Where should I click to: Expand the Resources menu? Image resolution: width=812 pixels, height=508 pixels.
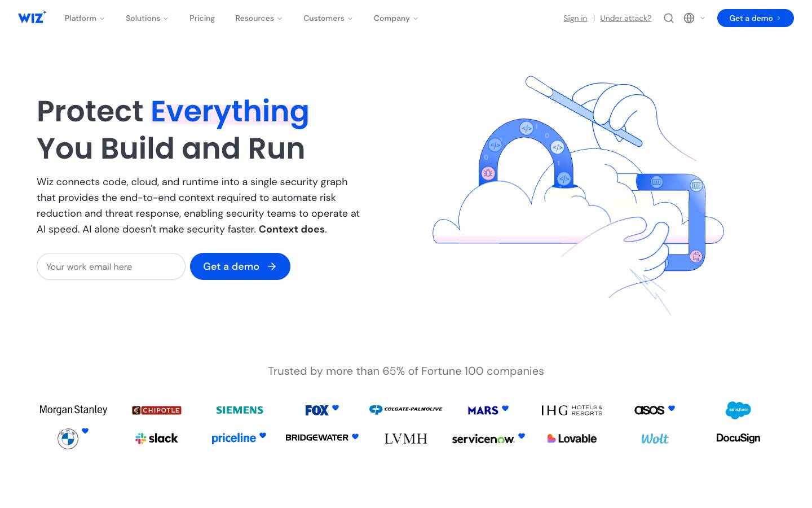[259, 18]
